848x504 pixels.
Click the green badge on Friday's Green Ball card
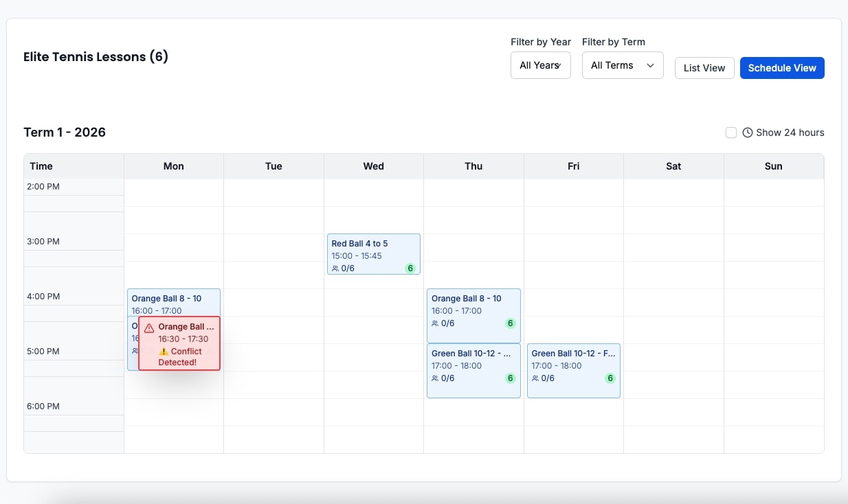(610, 378)
